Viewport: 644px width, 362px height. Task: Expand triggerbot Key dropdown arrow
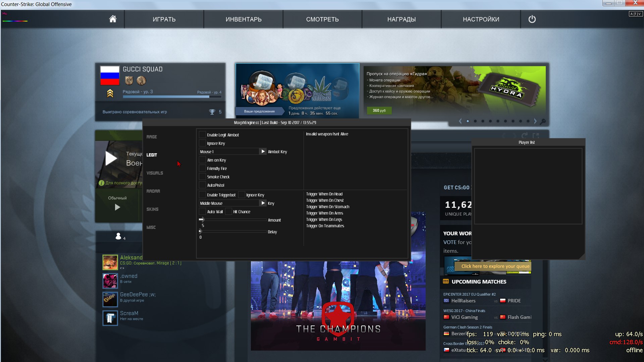pyautogui.click(x=263, y=203)
